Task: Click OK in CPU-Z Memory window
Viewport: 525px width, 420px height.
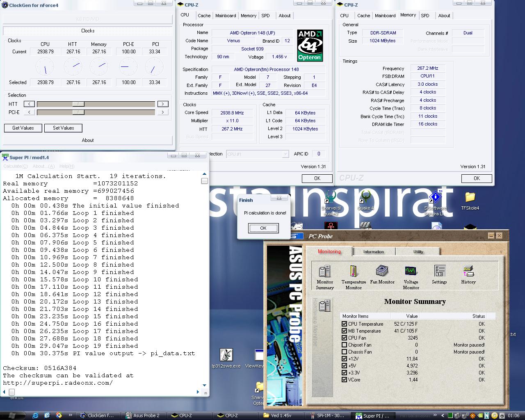Action: [477, 178]
